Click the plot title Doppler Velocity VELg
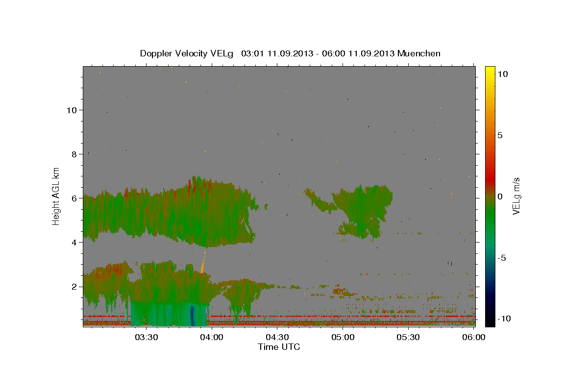Viewport: 588px width, 392px height. point(290,53)
